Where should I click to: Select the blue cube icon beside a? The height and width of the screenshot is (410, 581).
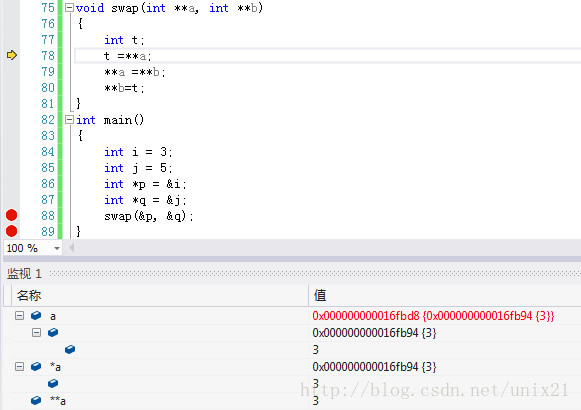[36, 316]
